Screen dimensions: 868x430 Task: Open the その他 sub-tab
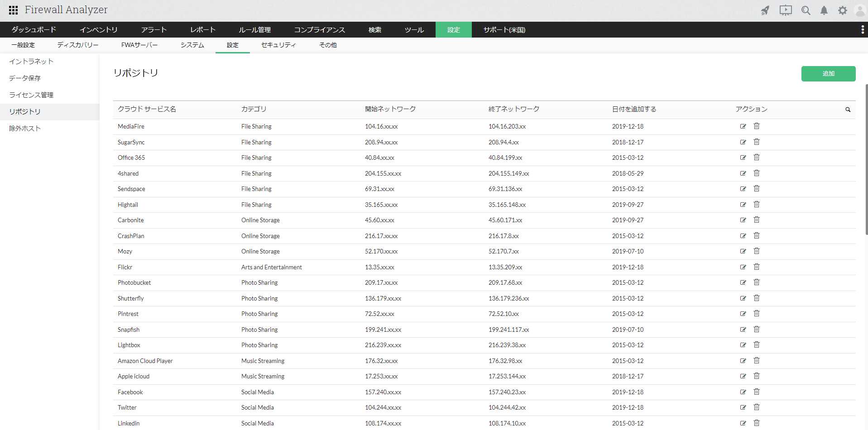click(x=328, y=45)
